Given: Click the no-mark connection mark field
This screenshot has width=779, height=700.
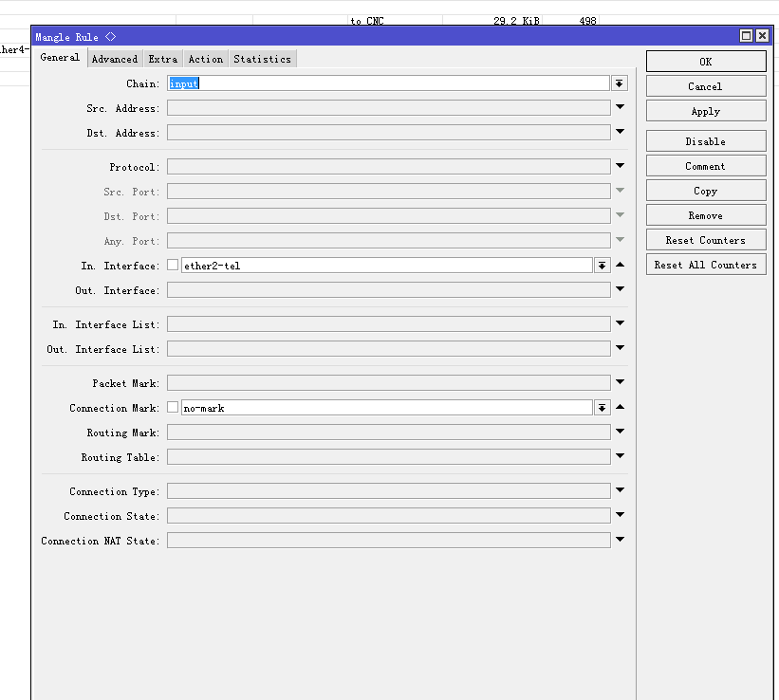Looking at the screenshot, I should pyautogui.click(x=387, y=408).
